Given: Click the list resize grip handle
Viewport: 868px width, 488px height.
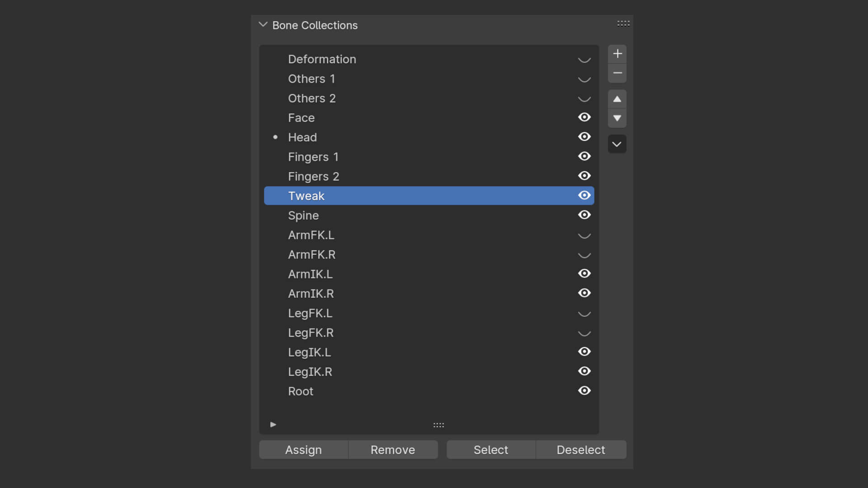Looking at the screenshot, I should pyautogui.click(x=439, y=425).
